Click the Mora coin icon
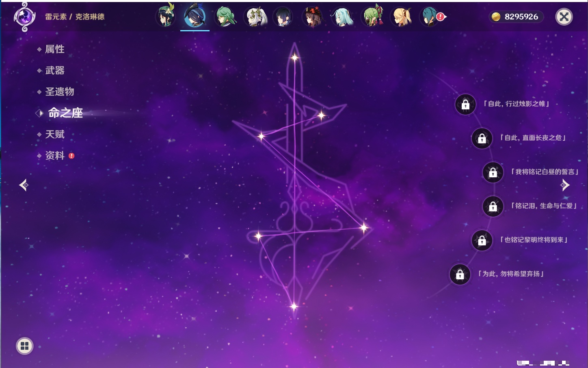Viewport: 588px width, 368px height. (x=496, y=17)
